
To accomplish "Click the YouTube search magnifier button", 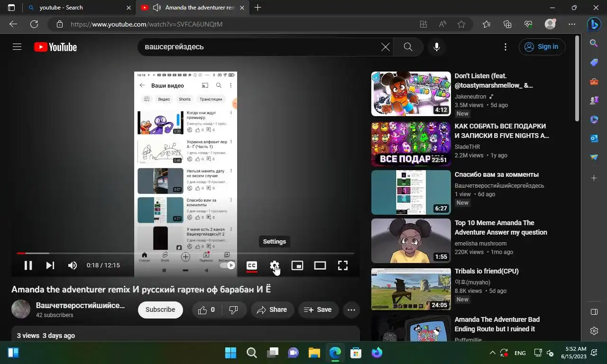I will (408, 47).
